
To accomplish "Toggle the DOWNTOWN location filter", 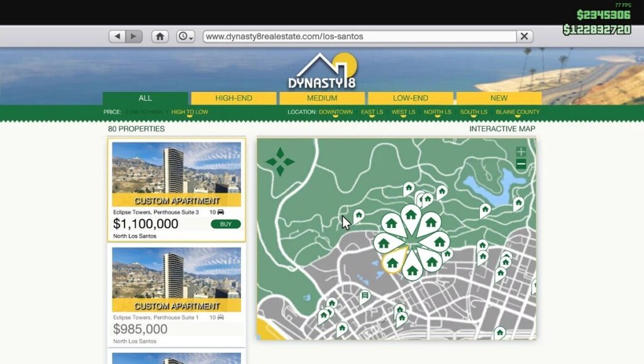I will (336, 112).
